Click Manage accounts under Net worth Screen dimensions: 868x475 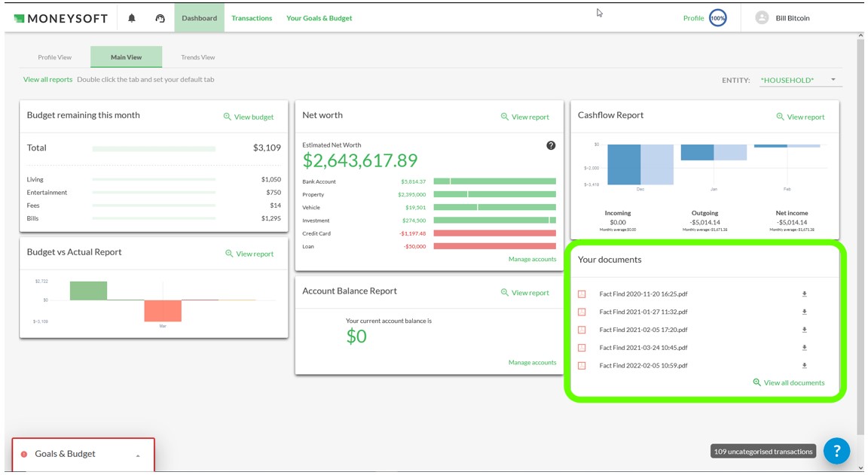pos(533,260)
